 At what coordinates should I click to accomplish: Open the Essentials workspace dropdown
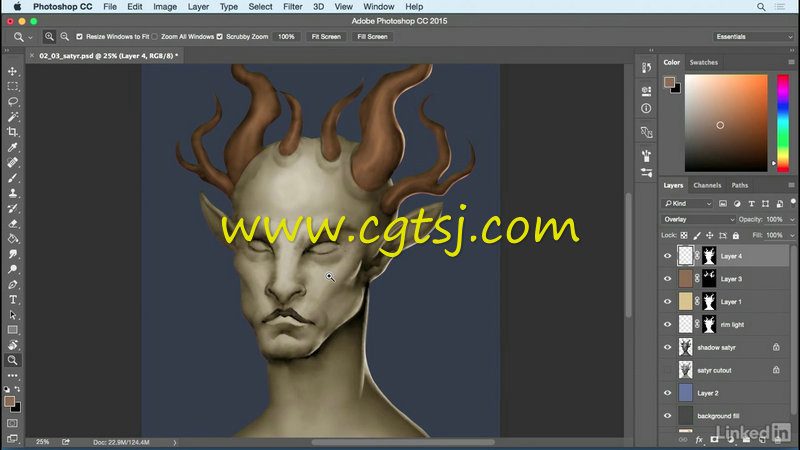[753, 37]
